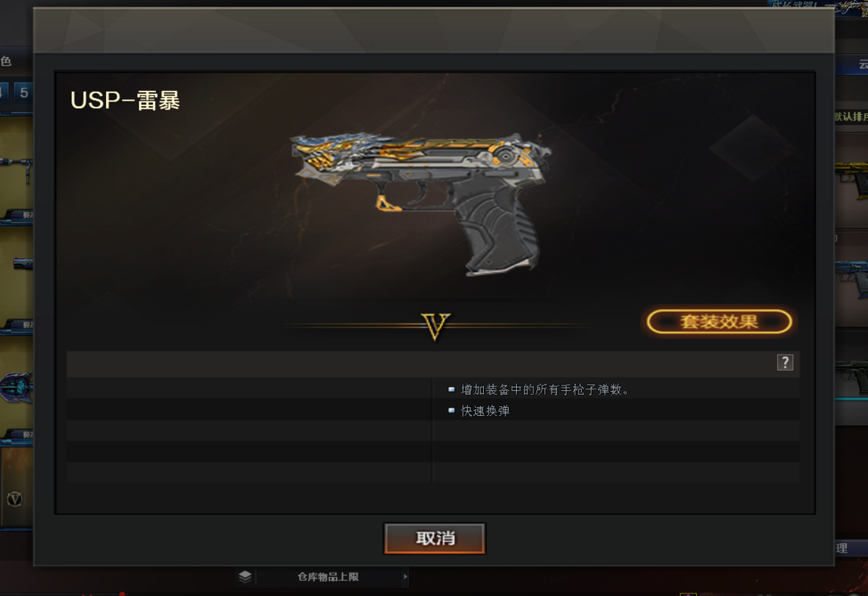This screenshot has height=596, width=868.
Task: Click the stacked layers warehouse icon
Action: point(245,577)
